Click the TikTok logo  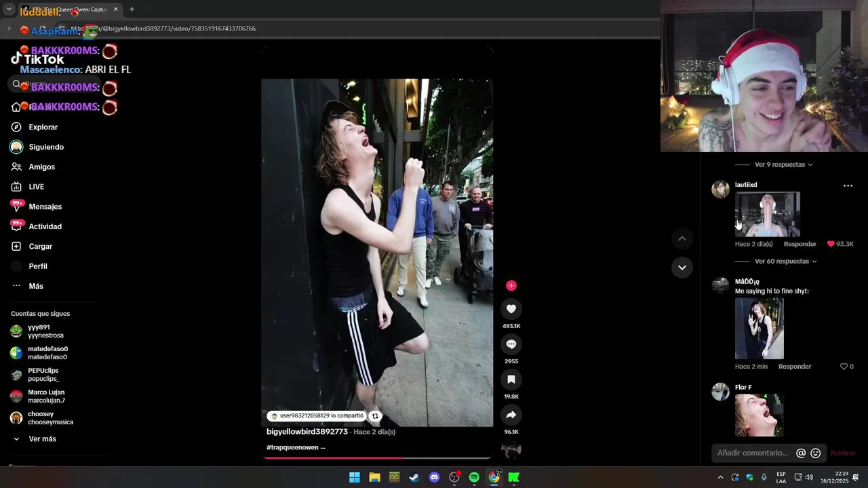[x=38, y=60]
